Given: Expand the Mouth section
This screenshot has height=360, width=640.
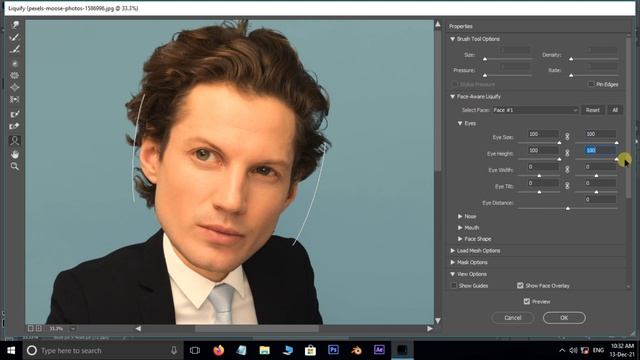Looking at the screenshot, I should point(460,228).
